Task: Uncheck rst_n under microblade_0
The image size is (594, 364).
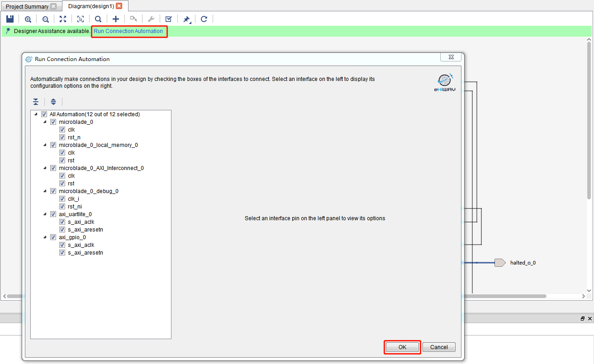Action: (x=62, y=137)
